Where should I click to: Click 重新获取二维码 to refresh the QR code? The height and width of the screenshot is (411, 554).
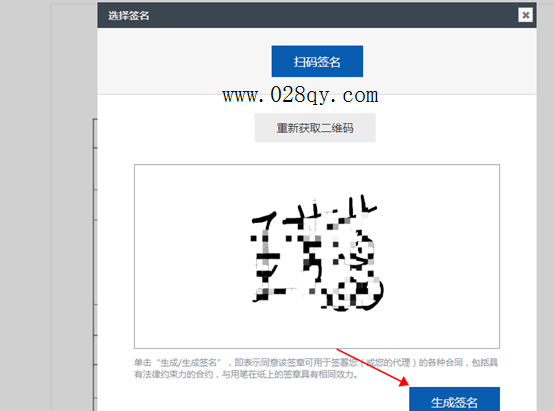tap(315, 128)
